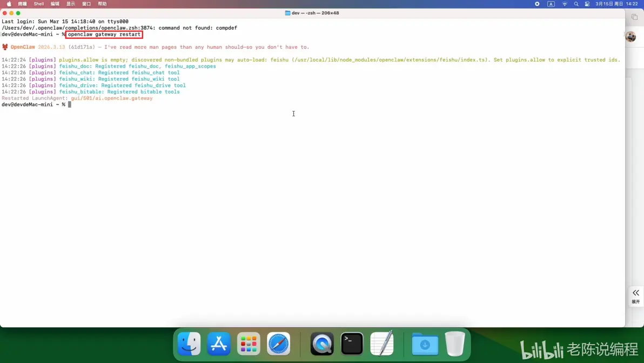Click window title 'dev — -zsh — 206×48'
The height and width of the screenshot is (363, 644).
316,13
